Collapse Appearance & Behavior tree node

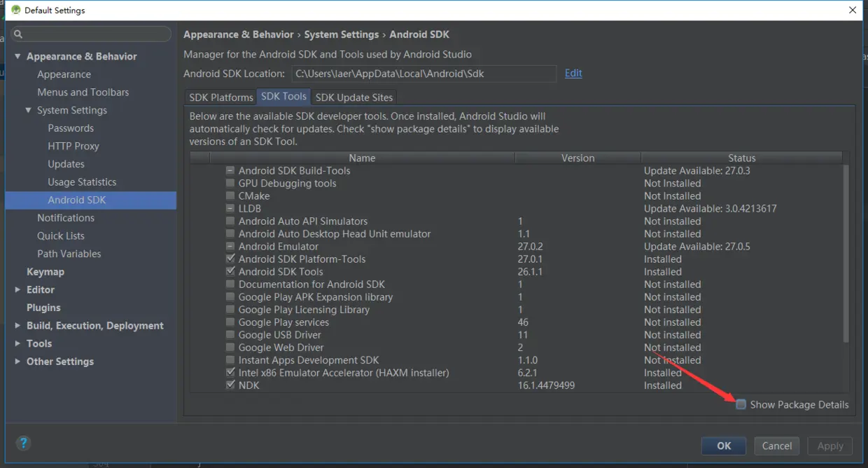17,56
